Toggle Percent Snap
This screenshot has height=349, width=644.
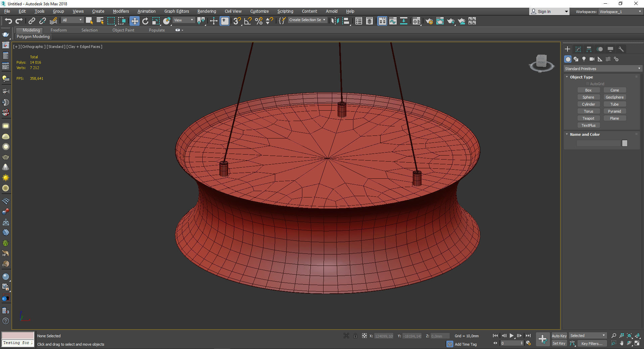[x=258, y=21]
